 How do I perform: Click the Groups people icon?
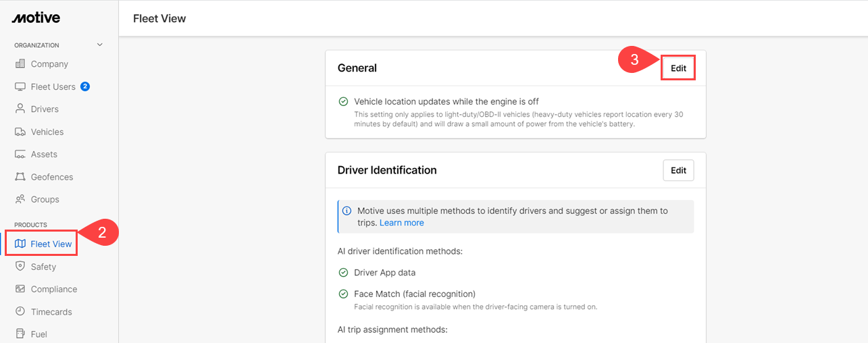(x=20, y=199)
